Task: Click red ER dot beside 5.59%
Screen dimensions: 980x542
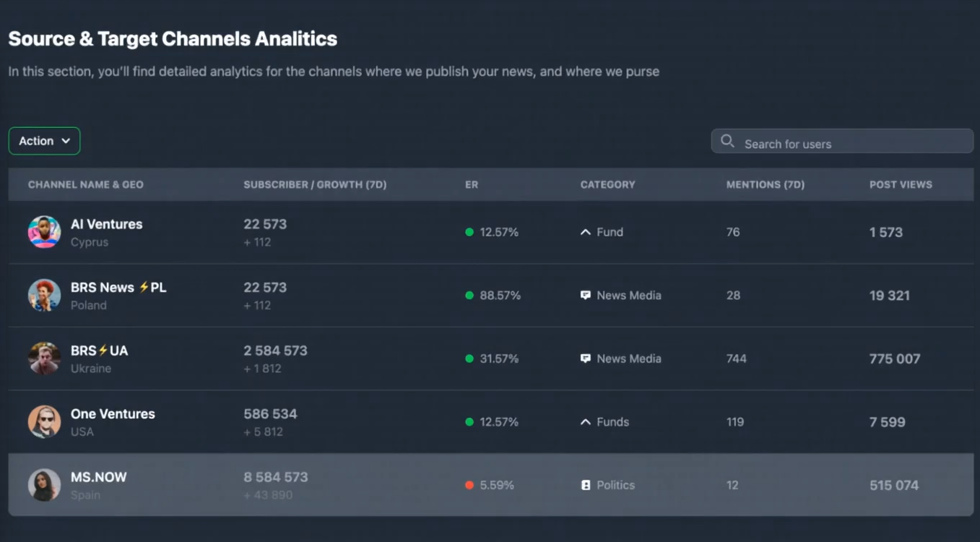Action: click(469, 485)
